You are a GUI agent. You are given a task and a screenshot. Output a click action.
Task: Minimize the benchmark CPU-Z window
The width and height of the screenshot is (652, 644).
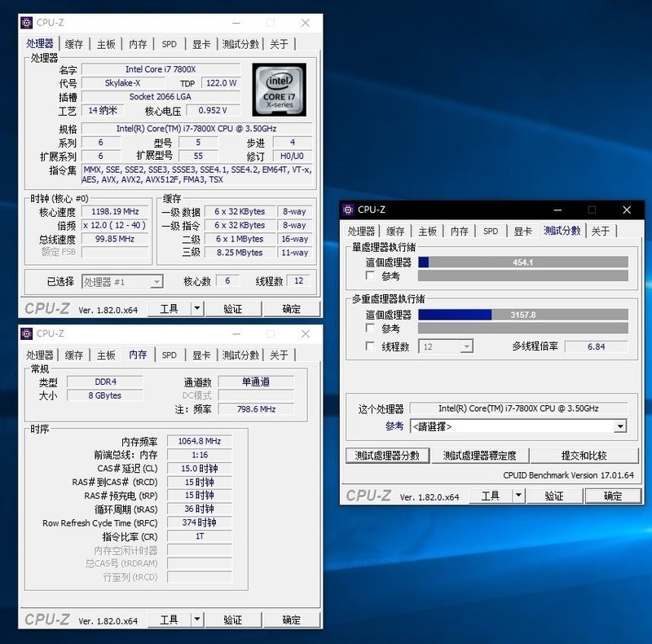pos(557,210)
